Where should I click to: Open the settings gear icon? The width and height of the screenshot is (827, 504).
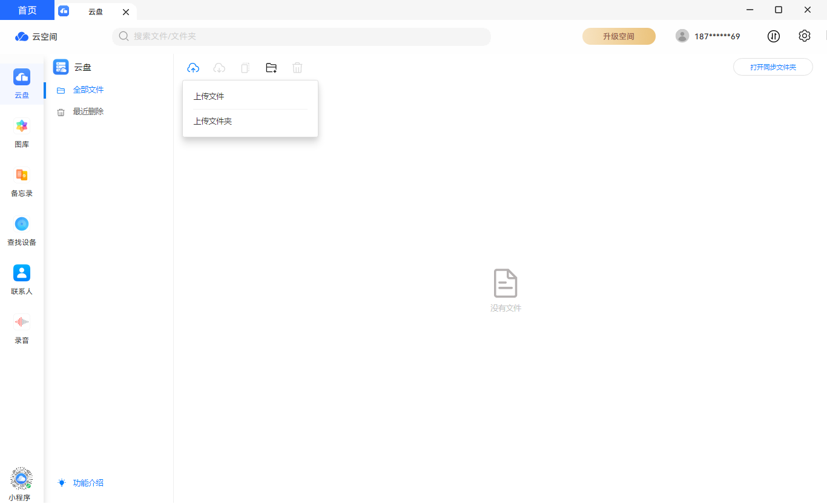pyautogui.click(x=804, y=36)
